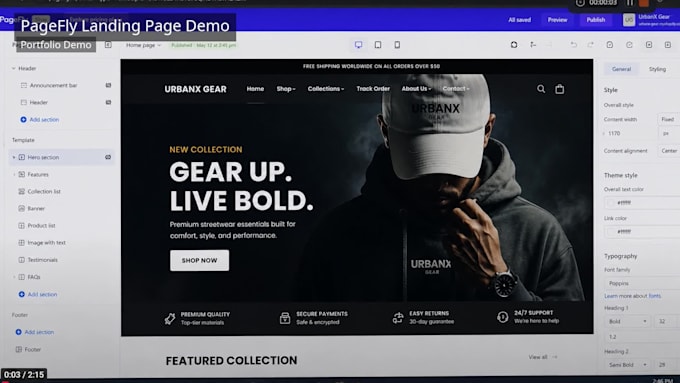Image resolution: width=680 pixels, height=383 pixels.
Task: Click the Preview button
Action: 557,20
